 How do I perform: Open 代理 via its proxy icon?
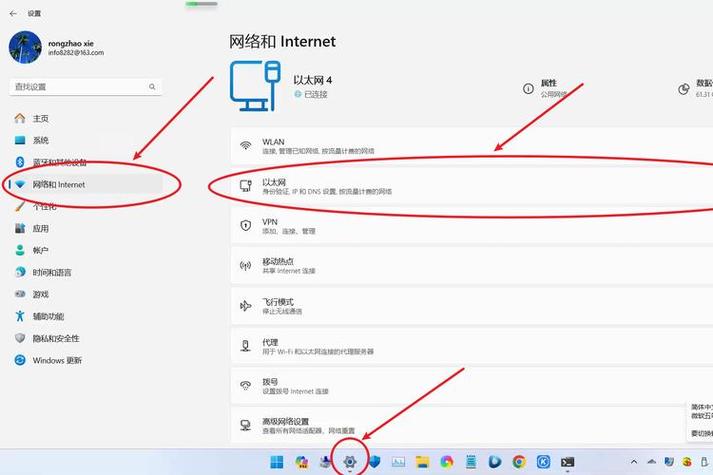point(246,346)
